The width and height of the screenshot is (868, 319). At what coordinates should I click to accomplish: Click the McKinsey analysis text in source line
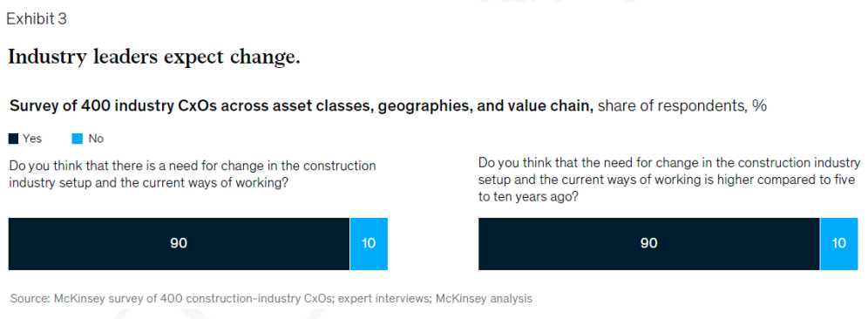[484, 298]
